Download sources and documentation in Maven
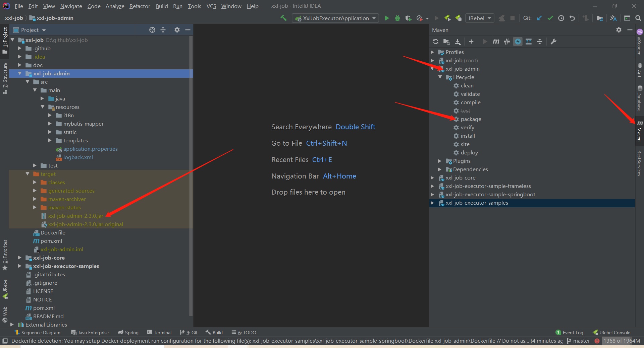Image resolution: width=644 pixels, height=348 pixels. pos(458,42)
